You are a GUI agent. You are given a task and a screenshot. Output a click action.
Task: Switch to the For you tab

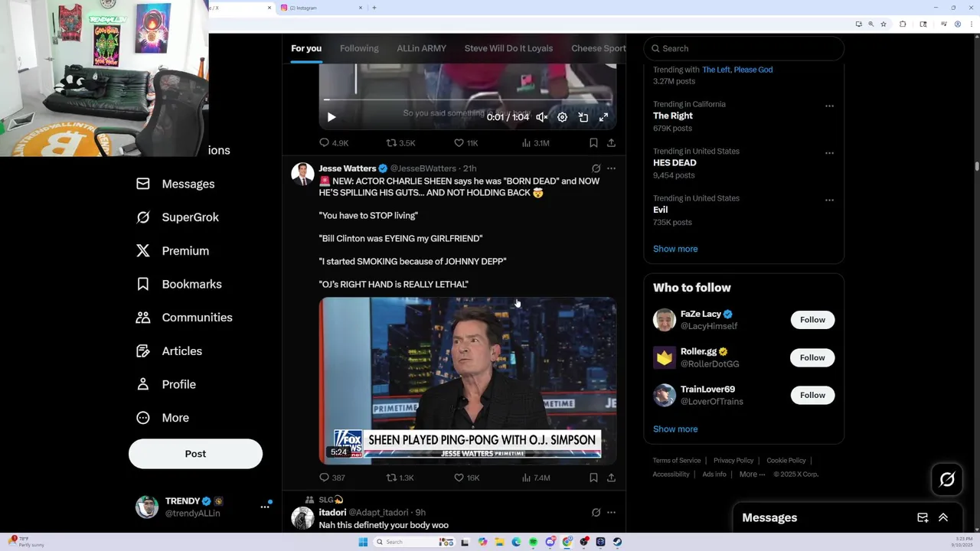(306, 48)
